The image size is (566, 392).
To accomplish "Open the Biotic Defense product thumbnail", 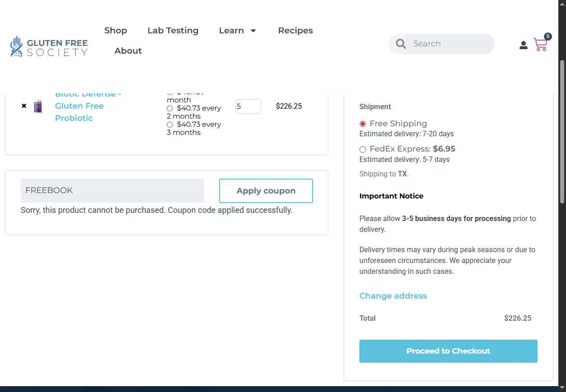I will (38, 106).
